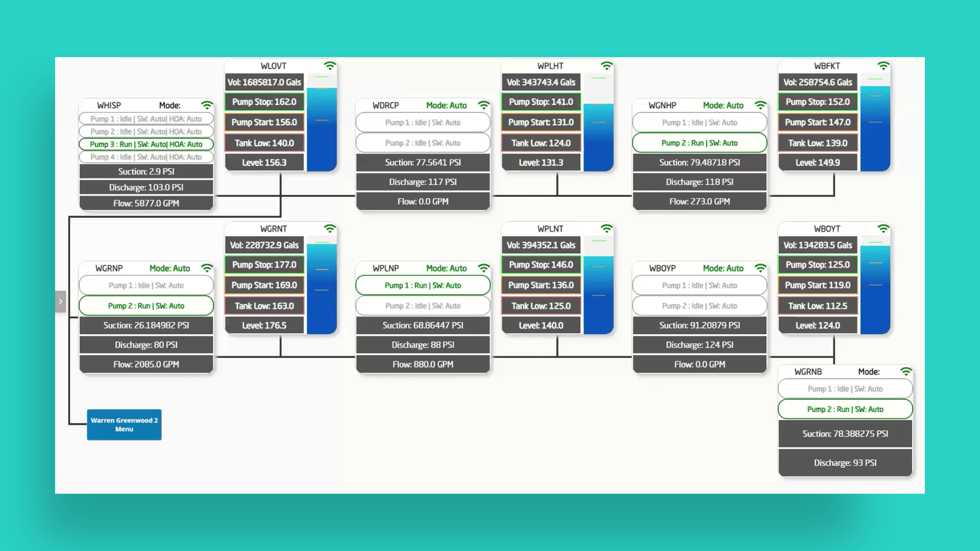980x551 pixels.
Task: Click the WPLHT tank level gauge
Action: [x=598, y=122]
